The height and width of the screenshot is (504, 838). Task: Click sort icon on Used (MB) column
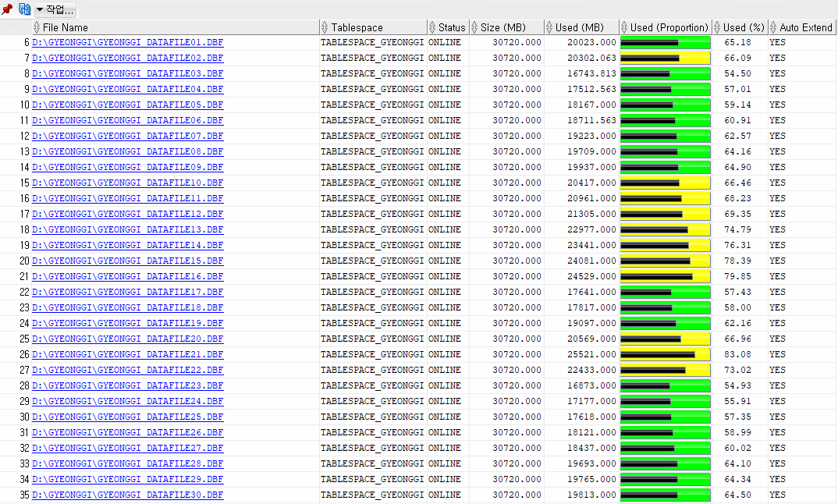point(549,27)
